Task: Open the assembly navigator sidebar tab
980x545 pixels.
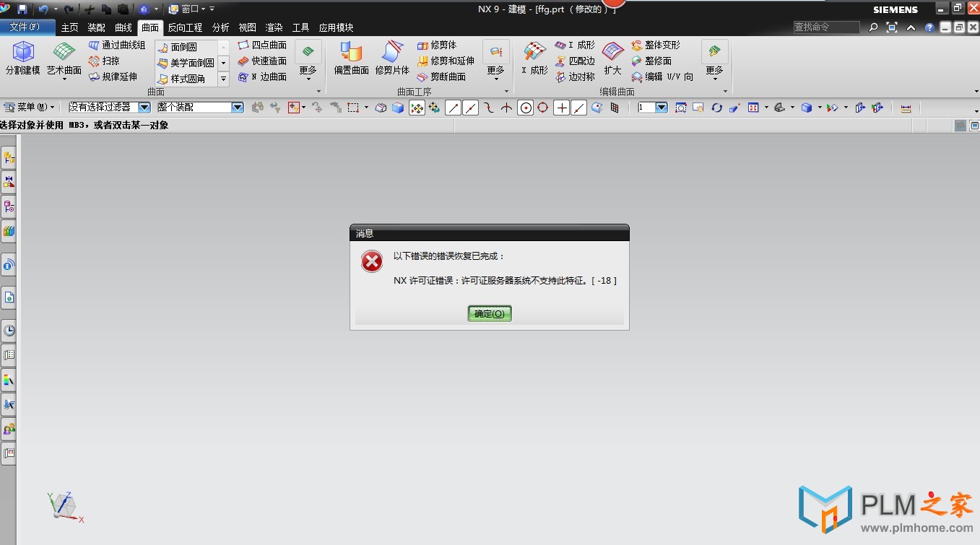Action: 9,157
